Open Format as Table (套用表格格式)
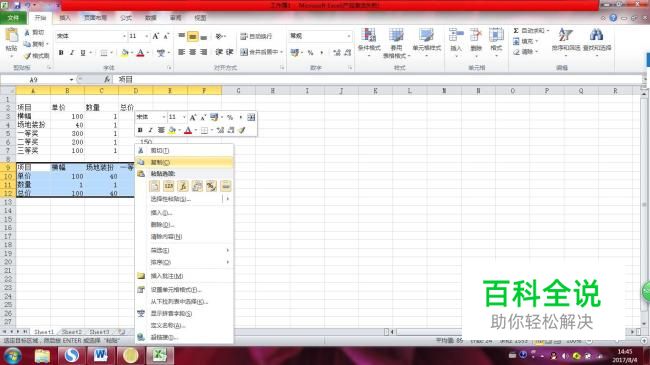 [396, 43]
